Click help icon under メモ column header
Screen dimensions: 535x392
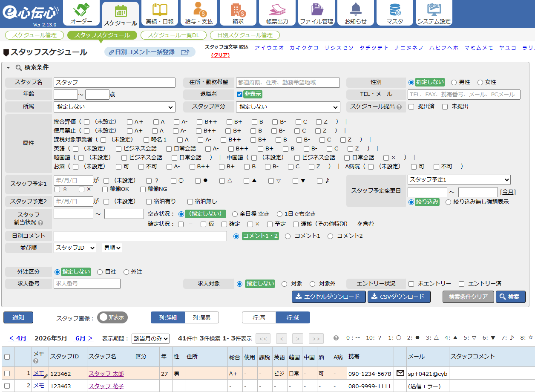click(x=36, y=361)
